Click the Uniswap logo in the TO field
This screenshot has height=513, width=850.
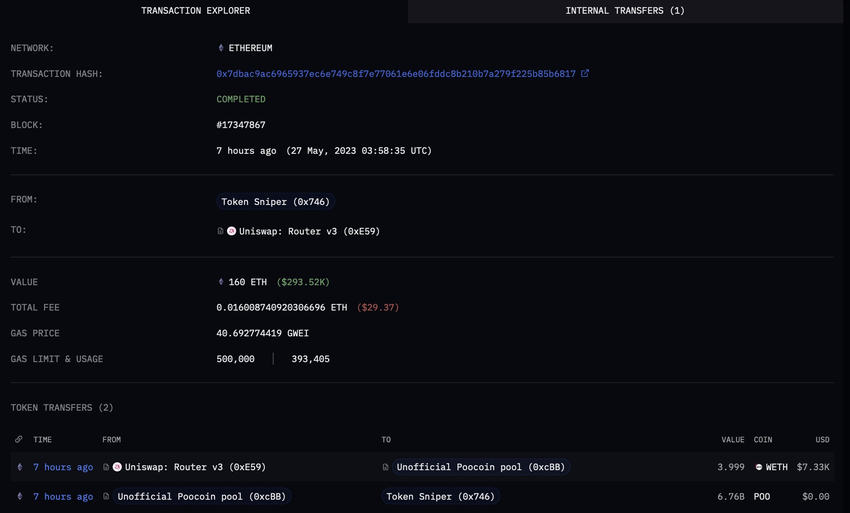[x=232, y=231]
